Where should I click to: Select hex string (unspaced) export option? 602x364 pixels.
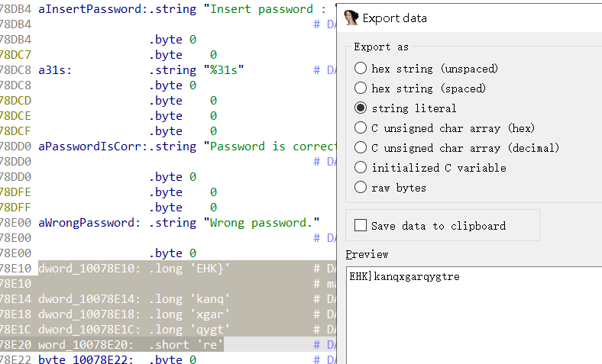[426, 68]
